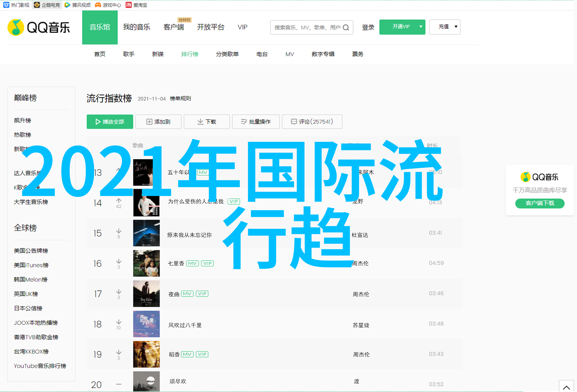Viewport: 577px width, 392px height.
Task: Click the 登录 link
Action: [x=368, y=27]
